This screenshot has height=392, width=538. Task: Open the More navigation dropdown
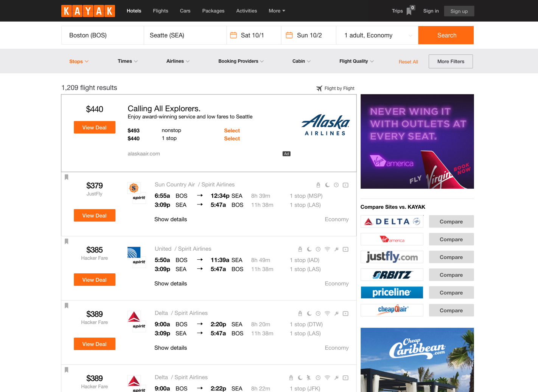coord(277,11)
